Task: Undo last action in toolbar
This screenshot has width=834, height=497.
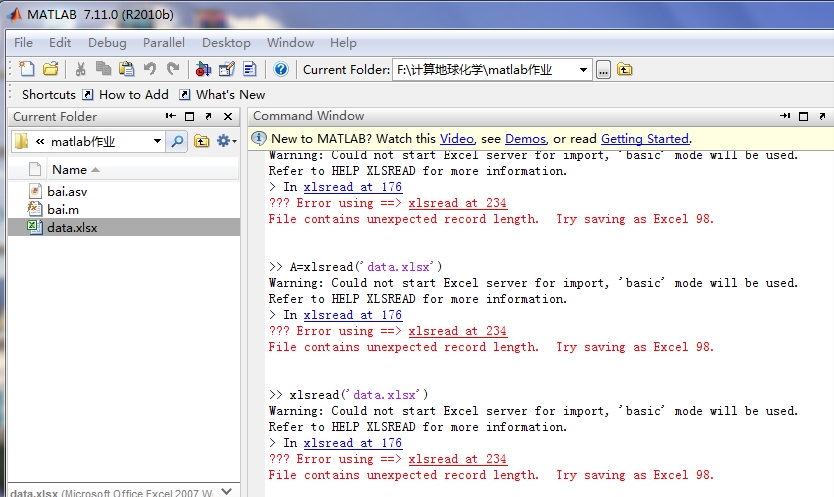Action: [x=150, y=69]
